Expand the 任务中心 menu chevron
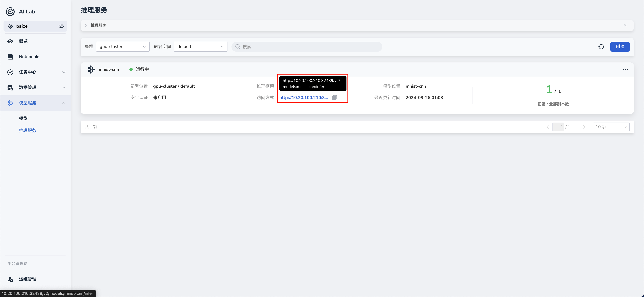This screenshot has height=297, width=644. click(64, 72)
